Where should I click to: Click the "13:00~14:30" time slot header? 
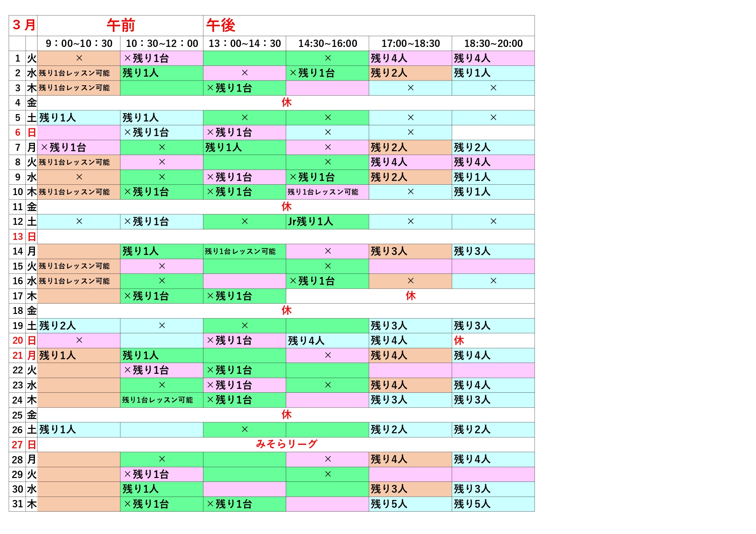click(244, 43)
